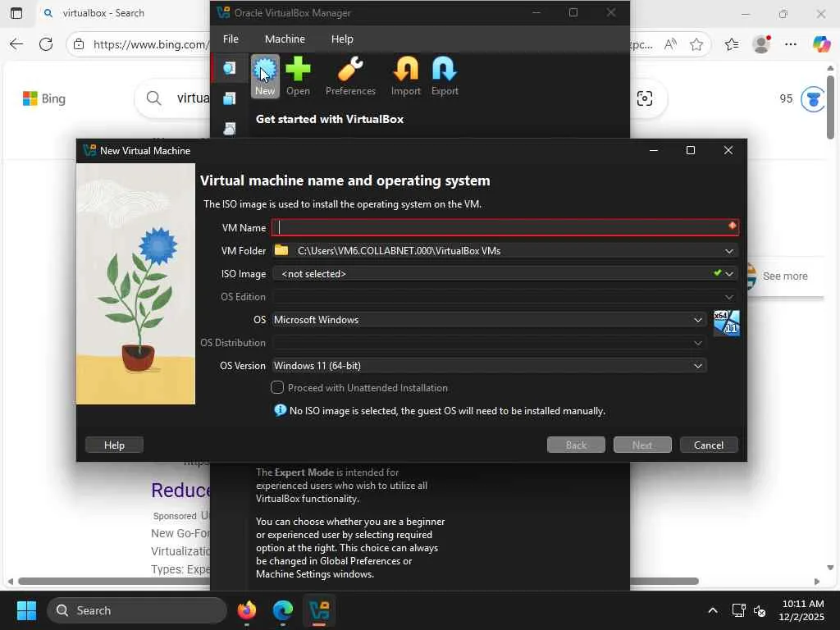
Task: Open the Edge tab actions icon
Action: 16,13
